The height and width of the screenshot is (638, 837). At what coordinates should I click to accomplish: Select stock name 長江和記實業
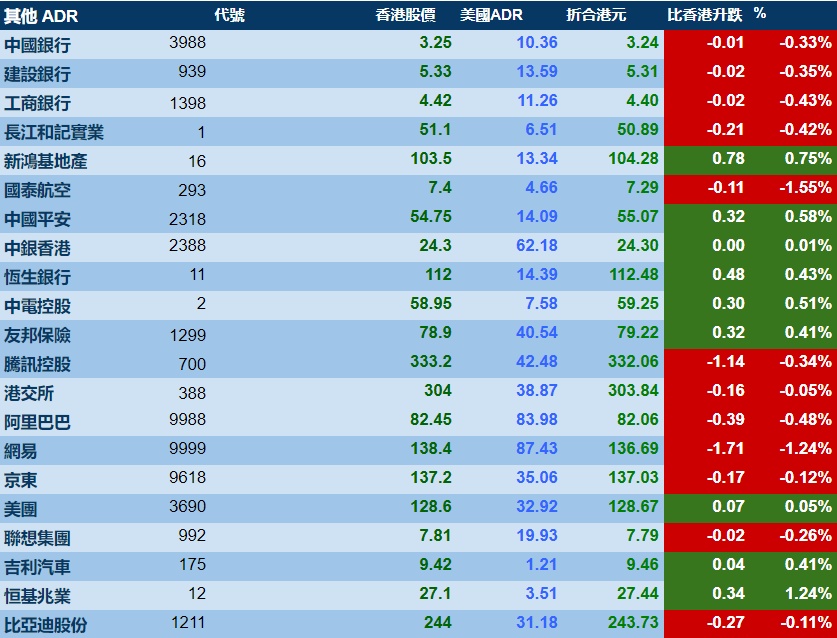click(x=54, y=132)
